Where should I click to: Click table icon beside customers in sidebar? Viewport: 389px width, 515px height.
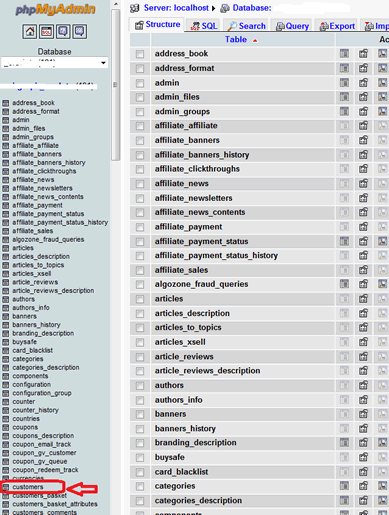(x=6, y=487)
